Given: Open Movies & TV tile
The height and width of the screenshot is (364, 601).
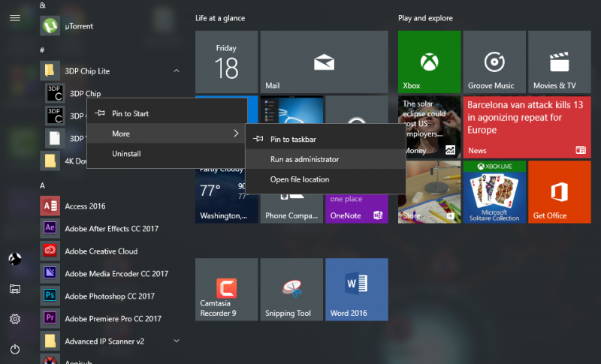Looking at the screenshot, I should [558, 62].
